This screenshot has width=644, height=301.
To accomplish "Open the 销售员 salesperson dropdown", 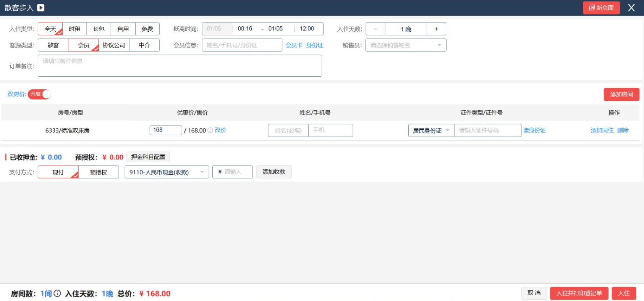I will pyautogui.click(x=406, y=45).
